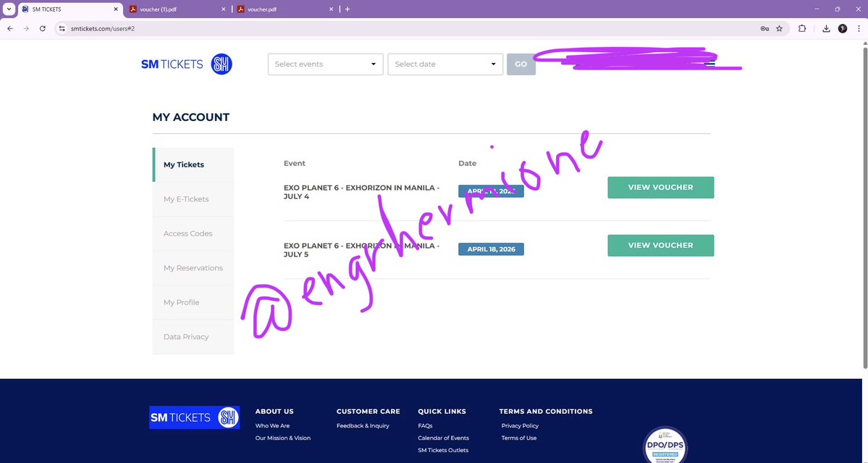
Task: Open the hamburger menu in site header
Action: point(709,64)
